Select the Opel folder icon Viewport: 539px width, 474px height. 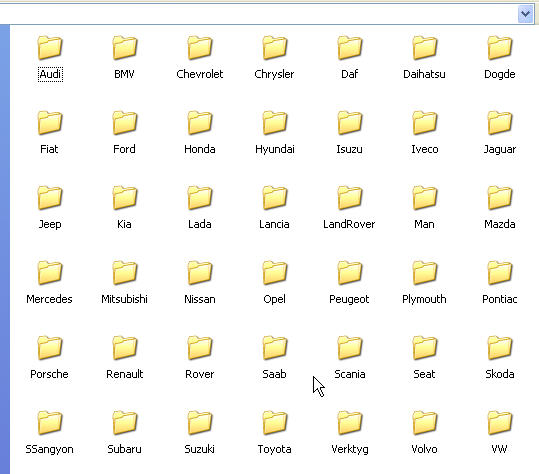pos(275,272)
